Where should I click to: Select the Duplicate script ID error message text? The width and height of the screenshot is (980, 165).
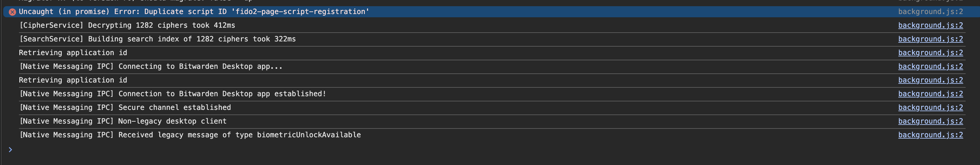[194, 12]
